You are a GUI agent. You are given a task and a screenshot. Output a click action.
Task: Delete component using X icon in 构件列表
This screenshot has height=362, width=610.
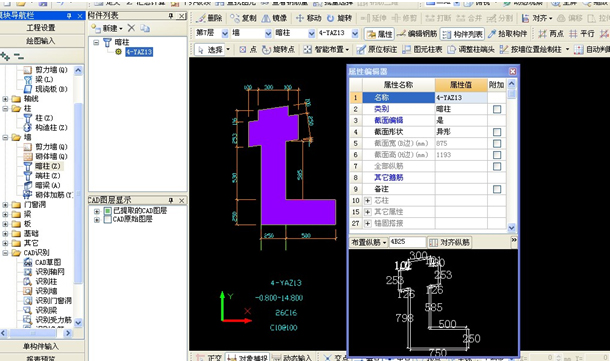pyautogui.click(x=131, y=28)
